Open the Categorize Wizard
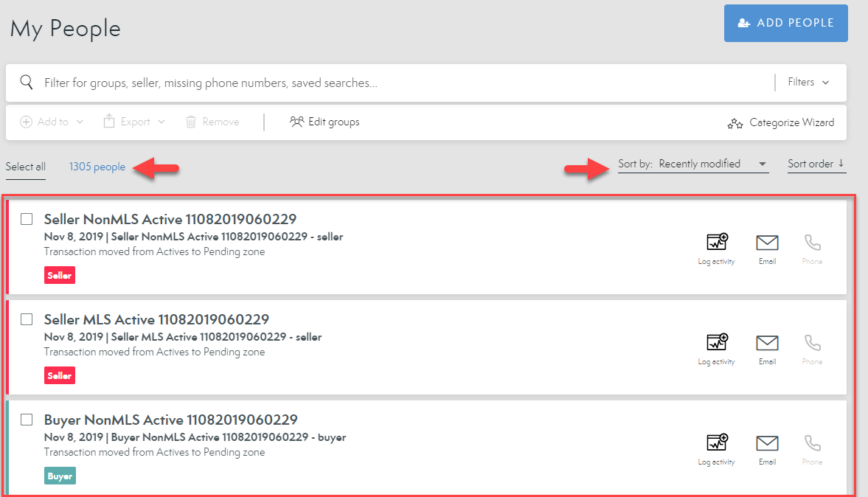 pos(781,123)
